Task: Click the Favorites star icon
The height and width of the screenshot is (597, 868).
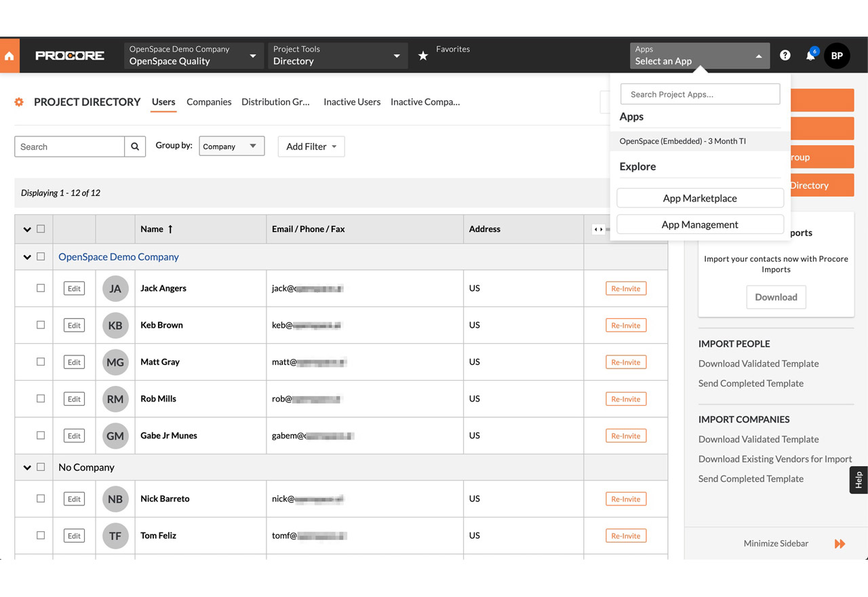Action: point(423,56)
